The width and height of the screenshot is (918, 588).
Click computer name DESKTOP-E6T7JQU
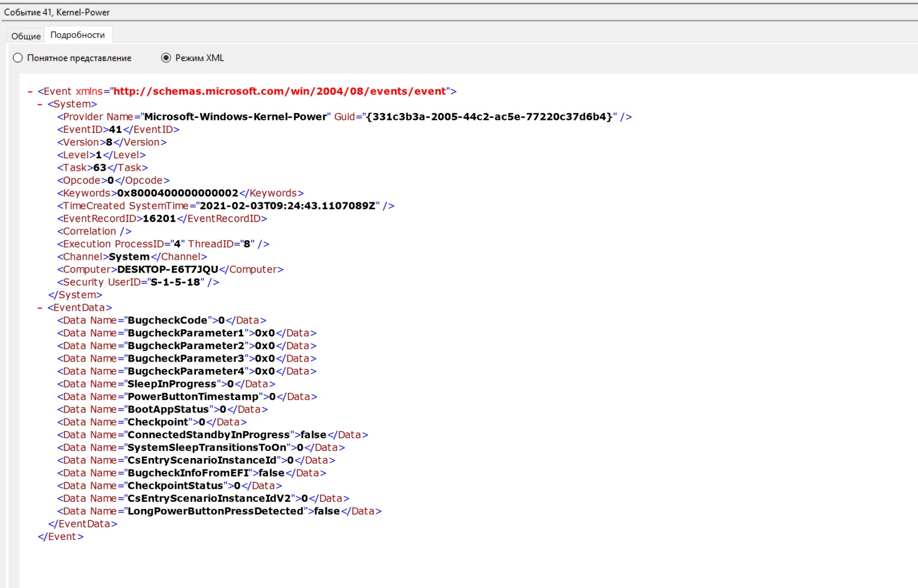coord(168,269)
